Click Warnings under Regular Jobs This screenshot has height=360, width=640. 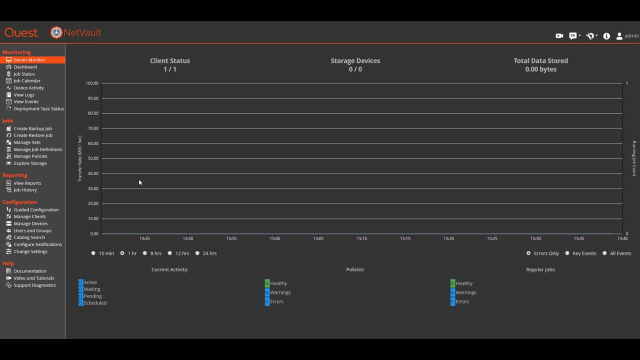point(463,292)
